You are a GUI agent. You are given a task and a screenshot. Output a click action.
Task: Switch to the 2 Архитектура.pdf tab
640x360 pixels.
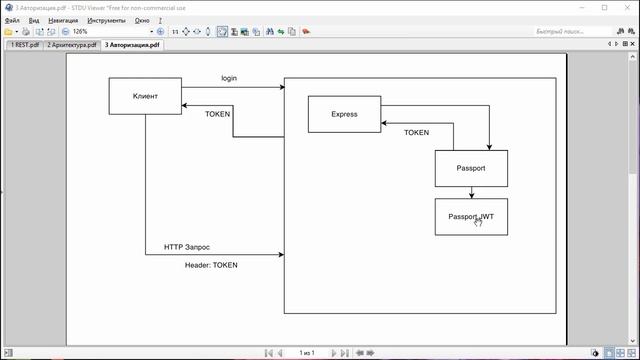[x=72, y=45]
